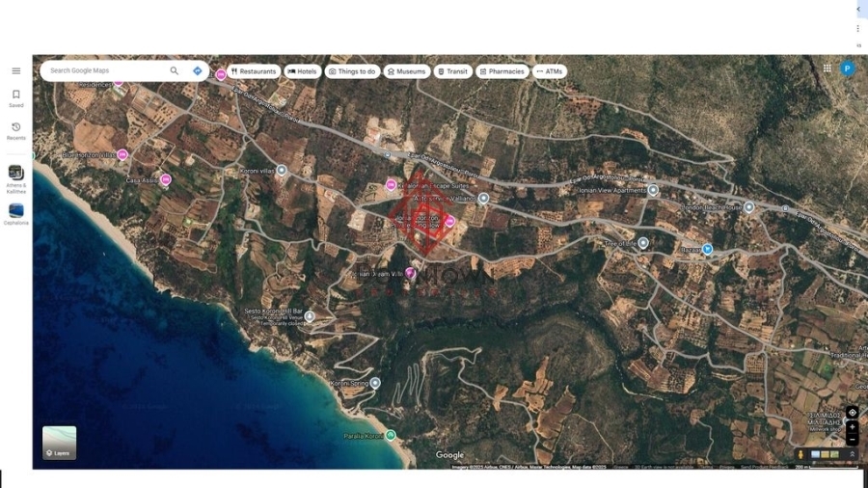Click the Search Google Maps field

(x=106, y=70)
